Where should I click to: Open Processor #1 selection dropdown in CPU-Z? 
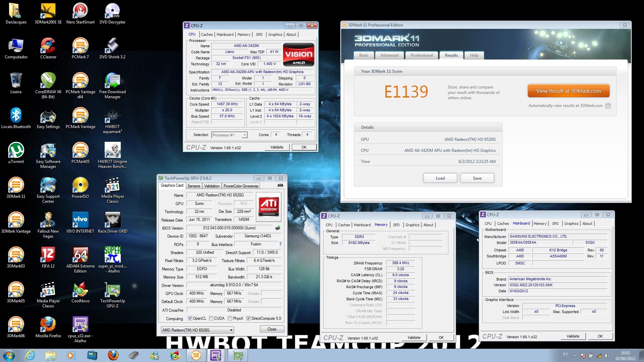[229, 135]
